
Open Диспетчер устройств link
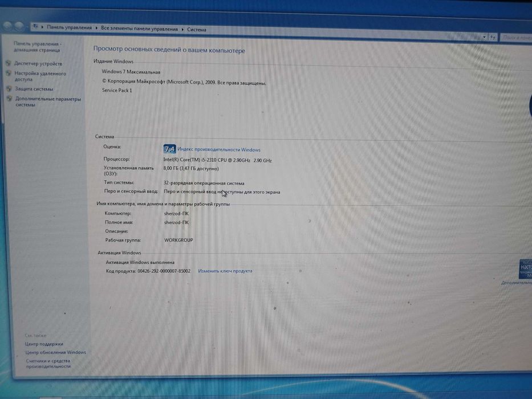click(38, 63)
